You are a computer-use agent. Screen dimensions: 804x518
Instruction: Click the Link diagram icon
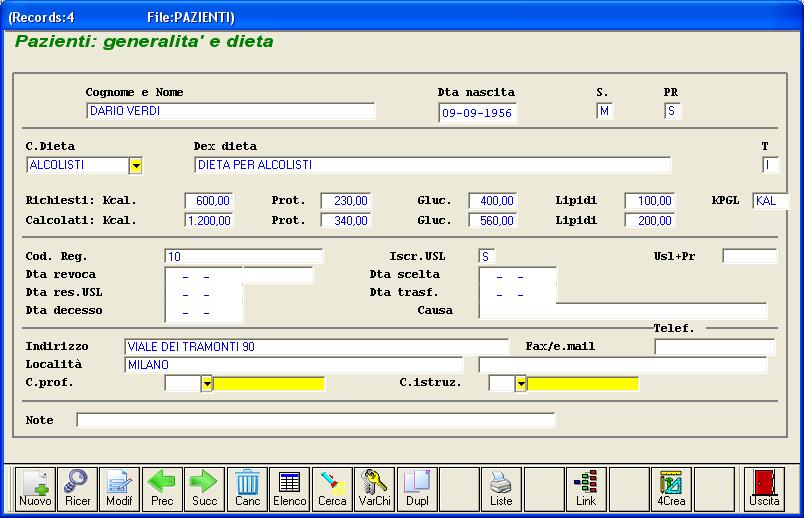(586, 489)
